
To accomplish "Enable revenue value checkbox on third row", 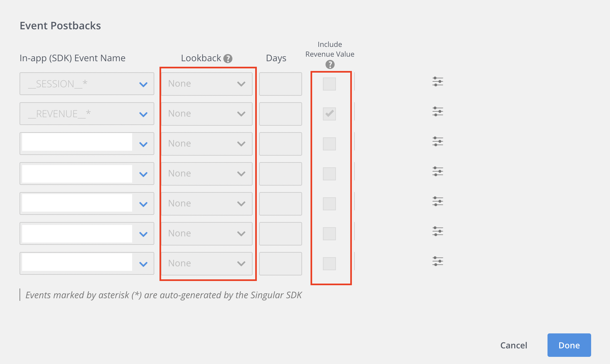I will pos(329,144).
